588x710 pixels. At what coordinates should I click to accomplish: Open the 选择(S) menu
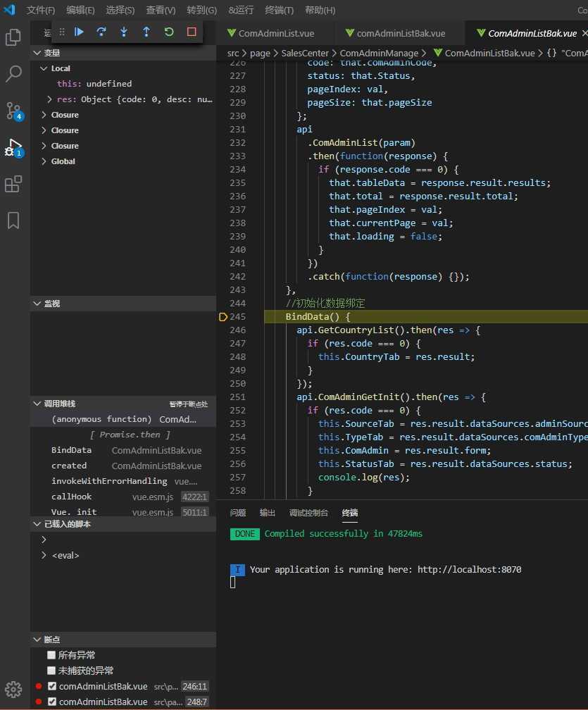[120, 10]
